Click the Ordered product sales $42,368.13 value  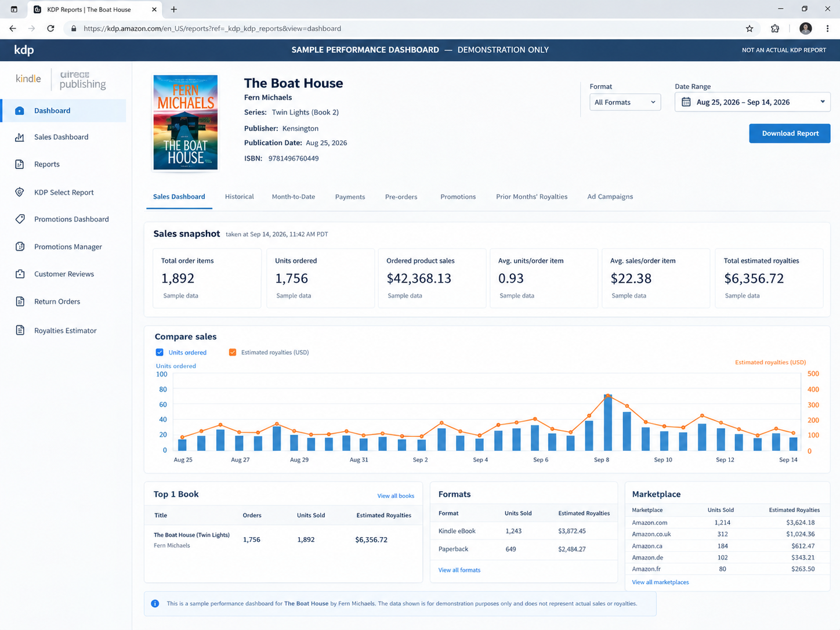(419, 278)
